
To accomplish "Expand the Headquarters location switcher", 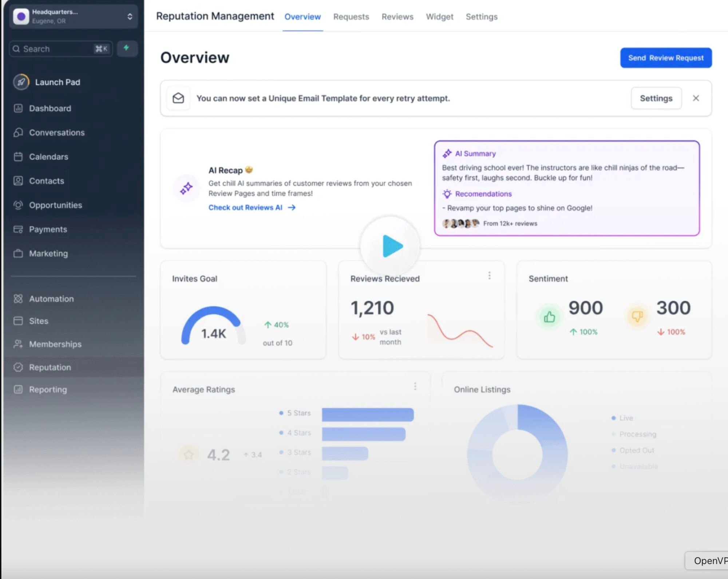I will click(74, 16).
